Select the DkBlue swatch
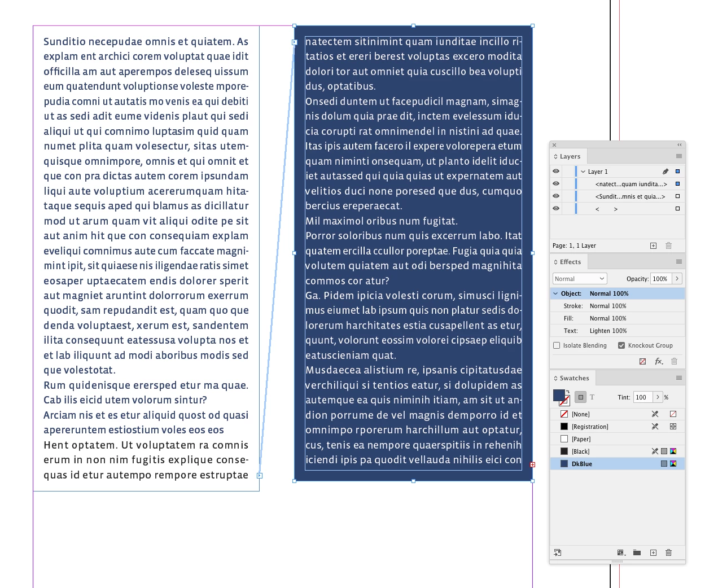The width and height of the screenshot is (718, 588). (618, 464)
